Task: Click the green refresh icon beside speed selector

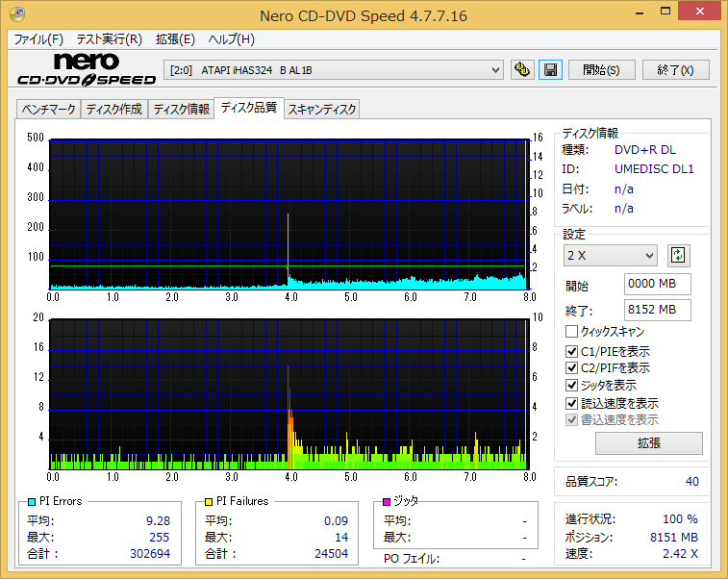Action: 678,256
